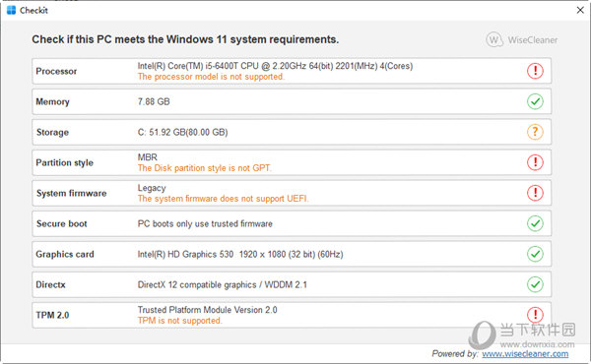Click the red warning icon for Partition style
The image size is (591, 364).
535,162
